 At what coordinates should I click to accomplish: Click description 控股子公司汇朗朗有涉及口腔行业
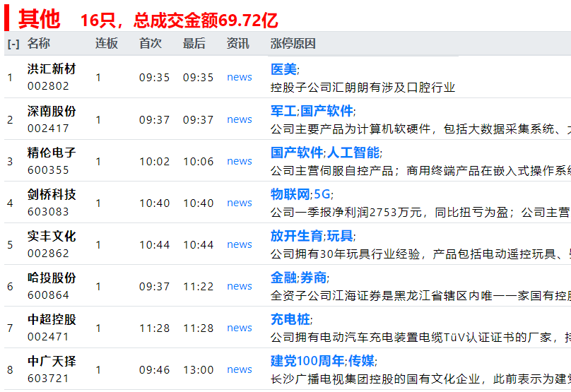pos(363,88)
